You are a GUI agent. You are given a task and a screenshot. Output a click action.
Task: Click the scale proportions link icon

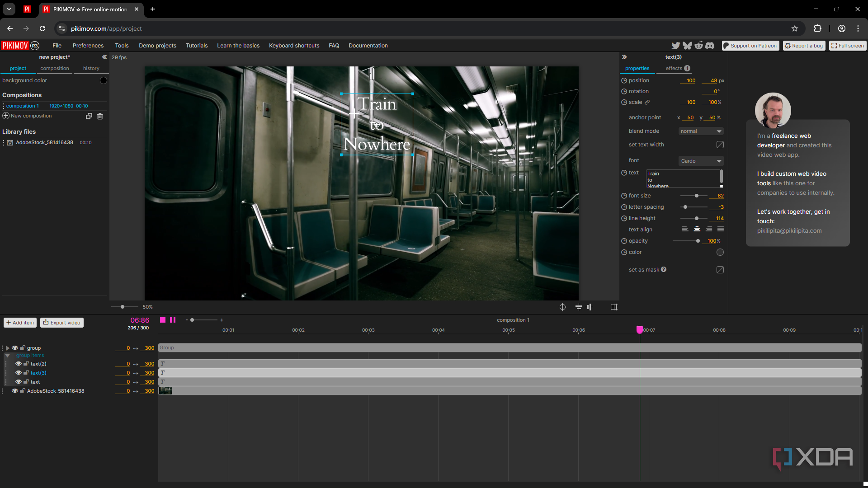(x=647, y=102)
